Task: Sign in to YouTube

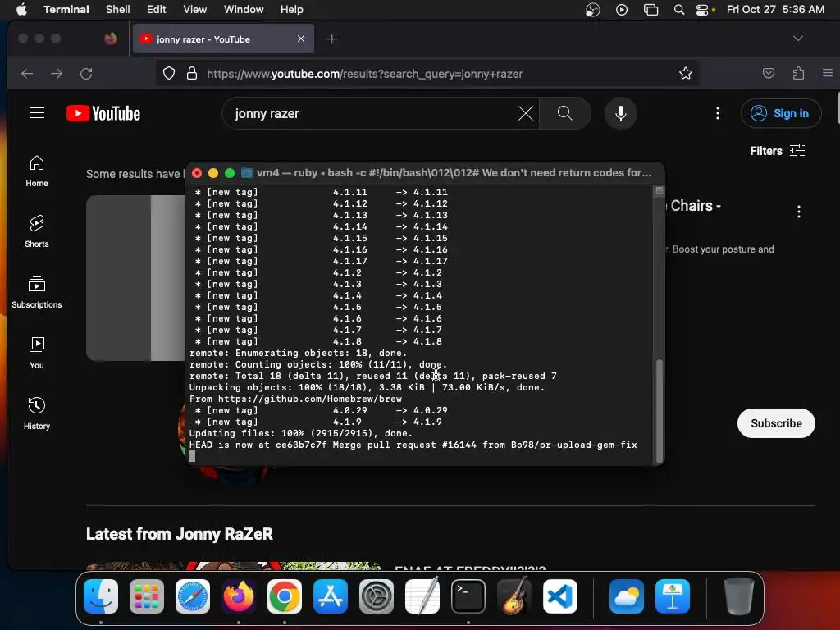Action: pyautogui.click(x=781, y=113)
